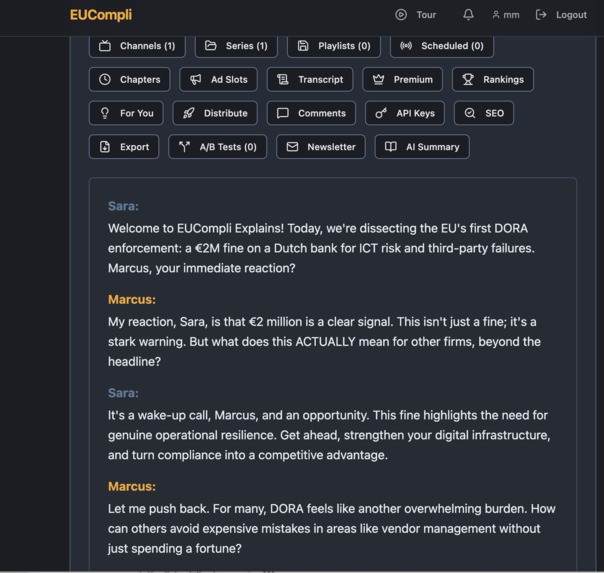Click the folder icon on Series
Image resolution: width=604 pixels, height=573 pixels.
[210, 46]
